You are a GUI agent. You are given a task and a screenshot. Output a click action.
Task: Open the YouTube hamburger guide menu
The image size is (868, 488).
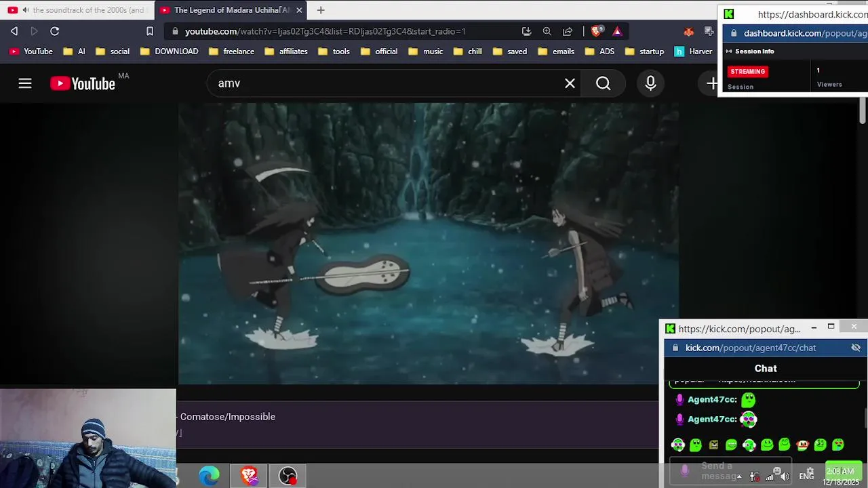click(25, 83)
